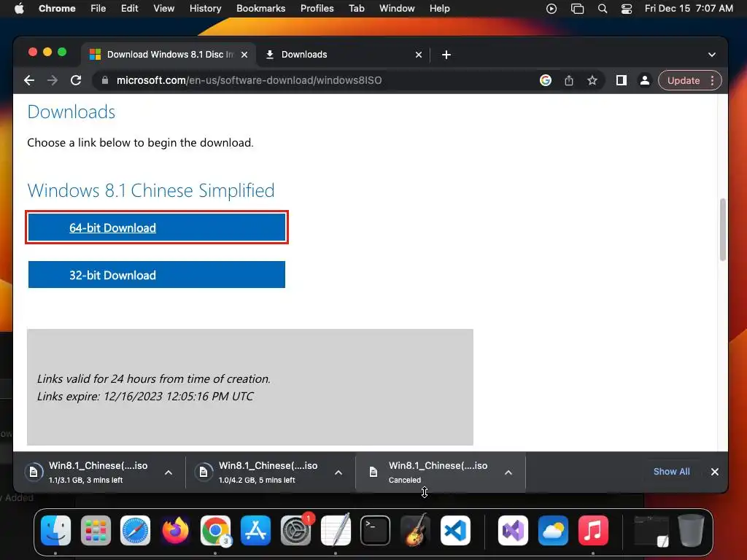747x560 pixels.
Task: Click the address bar URL field
Action: coord(314,80)
